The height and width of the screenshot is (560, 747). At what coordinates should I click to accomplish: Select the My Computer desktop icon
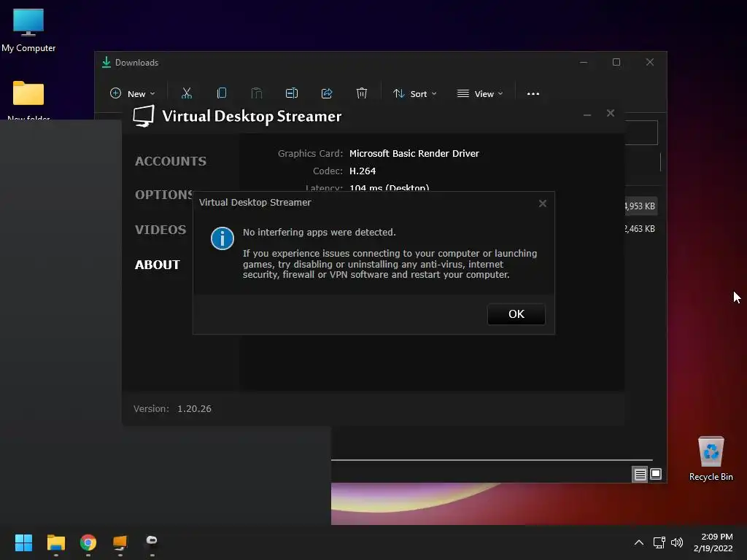[x=28, y=31]
